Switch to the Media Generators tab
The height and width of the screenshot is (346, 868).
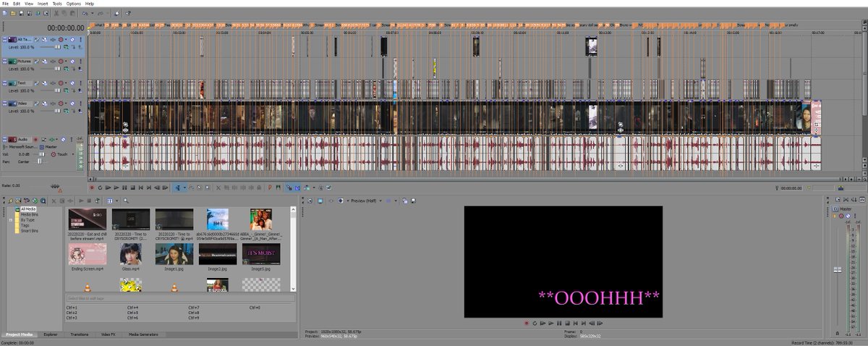pyautogui.click(x=142, y=334)
